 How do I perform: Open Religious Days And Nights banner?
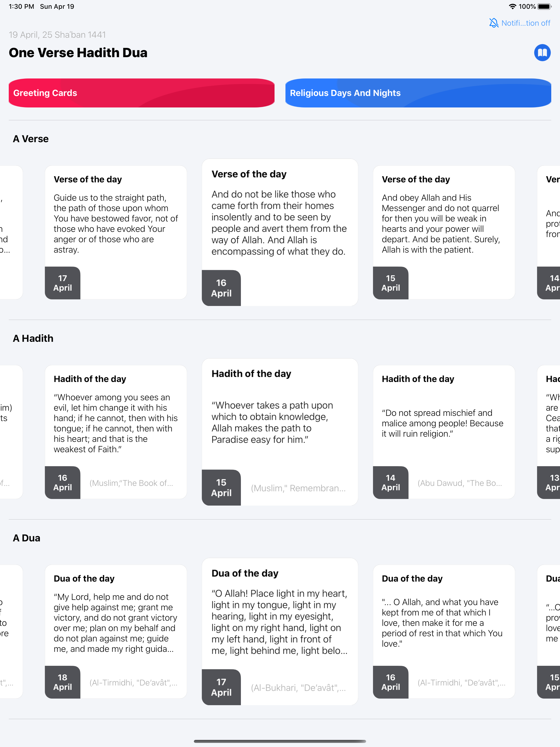tap(418, 93)
